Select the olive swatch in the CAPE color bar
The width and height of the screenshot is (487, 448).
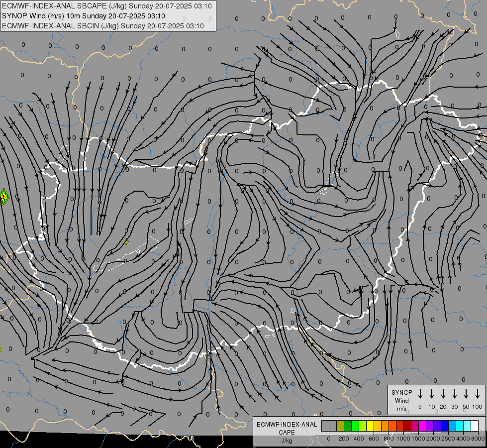point(340,426)
